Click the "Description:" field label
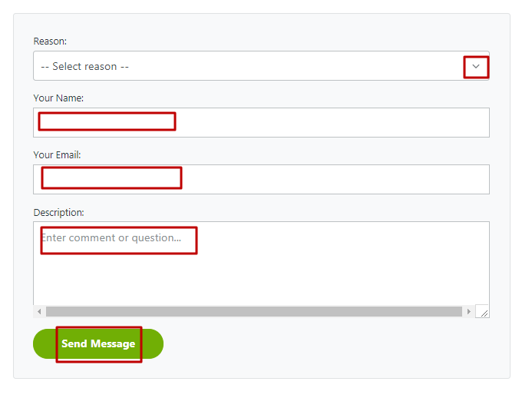Viewport: 532px width, 398px height. (x=58, y=212)
